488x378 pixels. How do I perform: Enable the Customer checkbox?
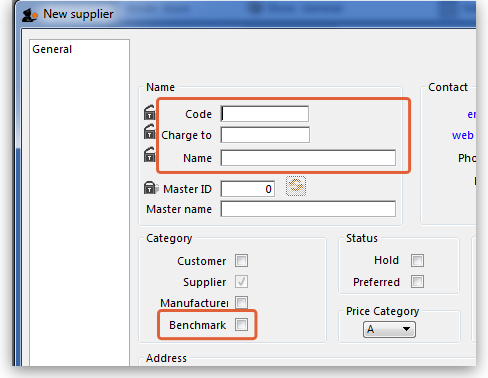pos(241,261)
